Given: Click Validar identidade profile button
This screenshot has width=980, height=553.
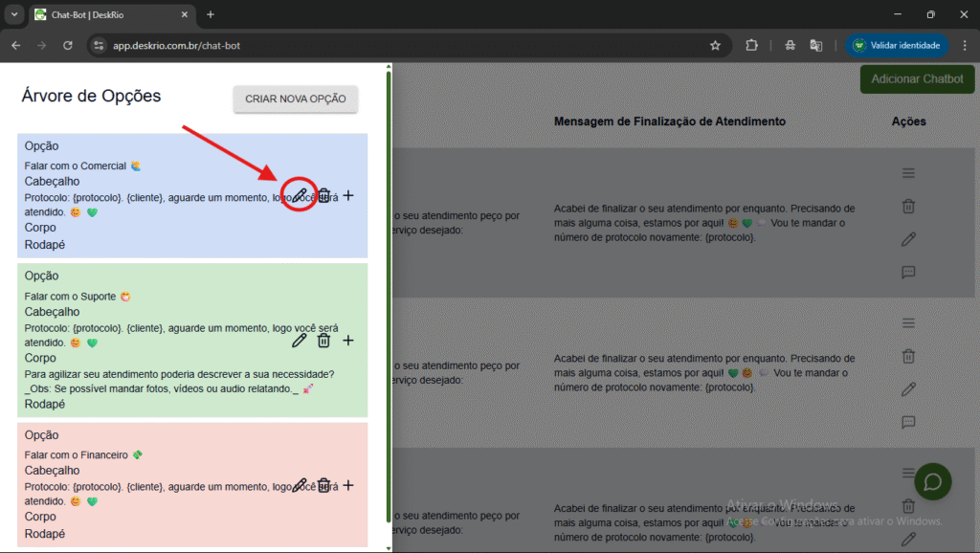Looking at the screenshot, I should click(897, 46).
